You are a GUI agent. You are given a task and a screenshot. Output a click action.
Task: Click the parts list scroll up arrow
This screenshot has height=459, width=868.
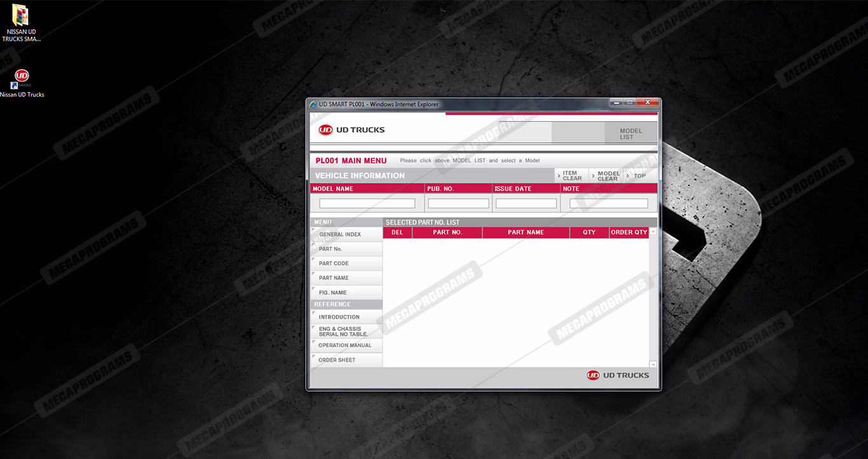653,232
